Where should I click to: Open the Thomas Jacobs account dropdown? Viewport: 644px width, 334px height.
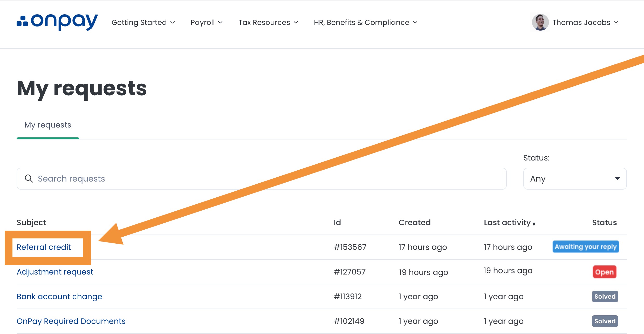[585, 23]
